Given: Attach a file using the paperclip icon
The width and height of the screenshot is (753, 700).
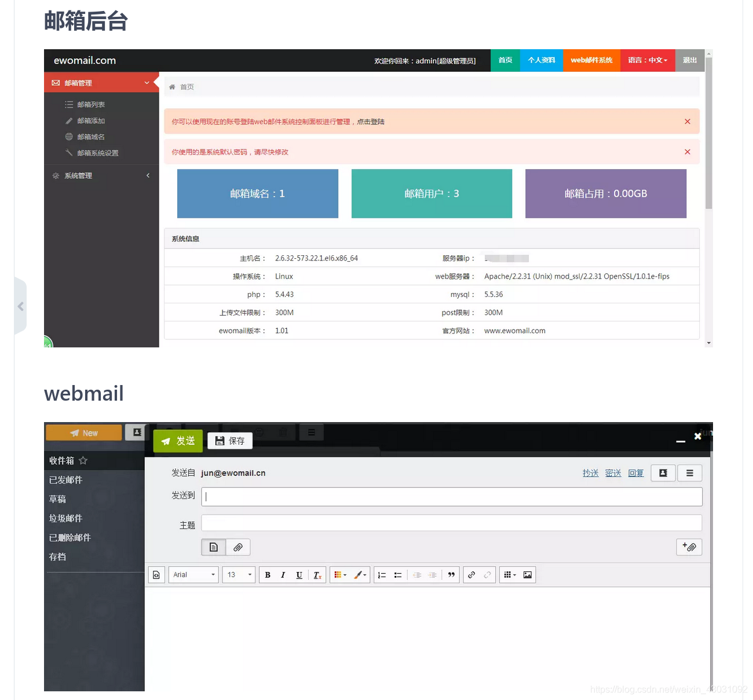Looking at the screenshot, I should pyautogui.click(x=237, y=547).
